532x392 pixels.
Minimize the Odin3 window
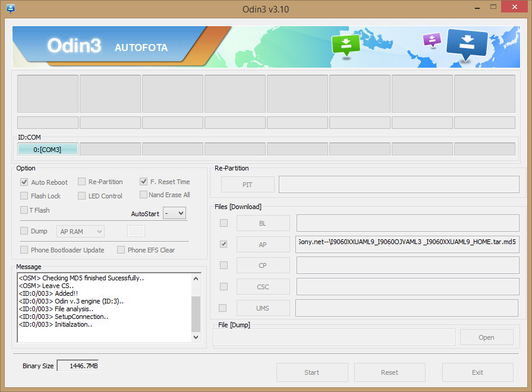click(x=477, y=7)
